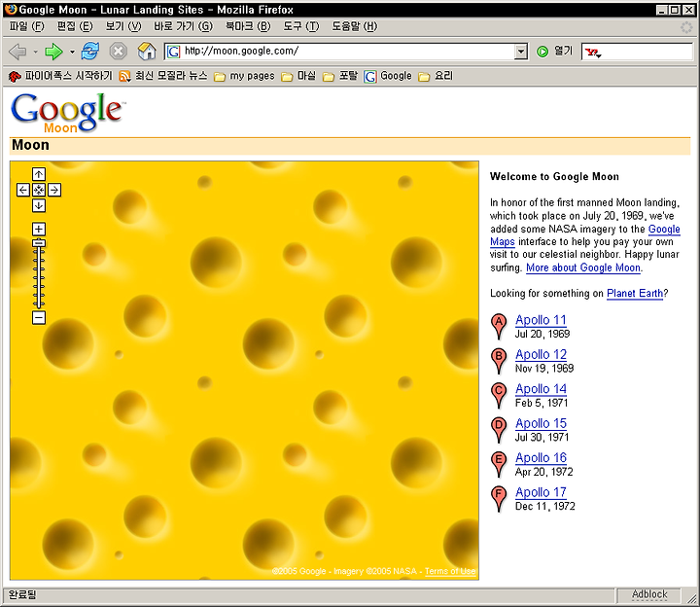Pan the moon map right

pyautogui.click(x=54, y=190)
